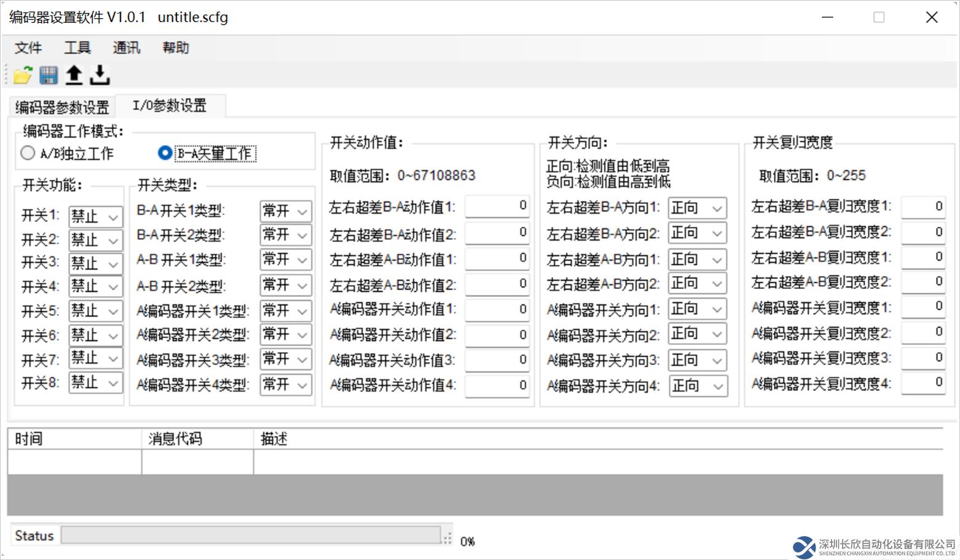Click the download arrow toolbar icon
The width and height of the screenshot is (960, 560).
point(100,75)
